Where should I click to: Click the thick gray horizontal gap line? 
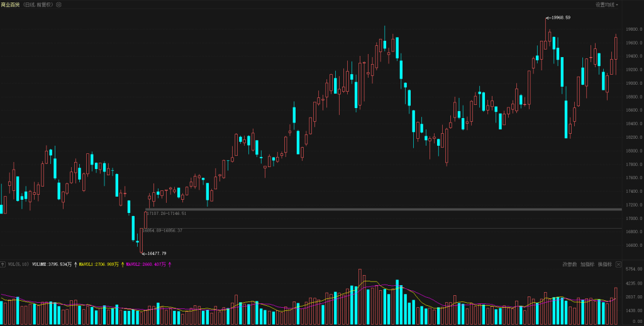(x=377, y=209)
